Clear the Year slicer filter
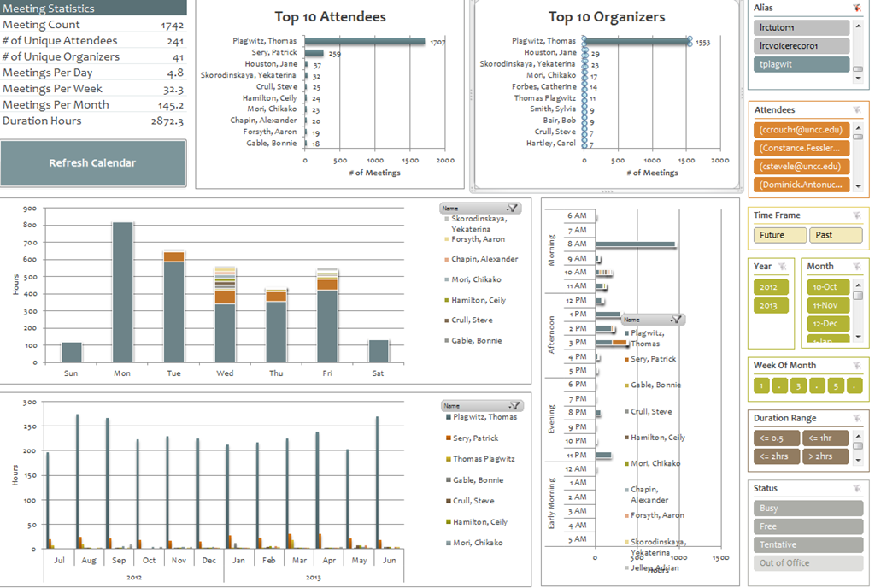This screenshot has height=588, width=875. [x=784, y=266]
